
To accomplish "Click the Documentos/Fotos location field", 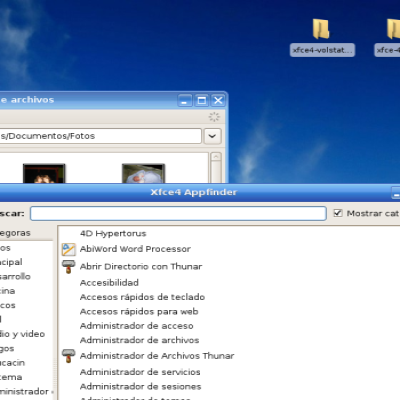I will coord(100,136).
